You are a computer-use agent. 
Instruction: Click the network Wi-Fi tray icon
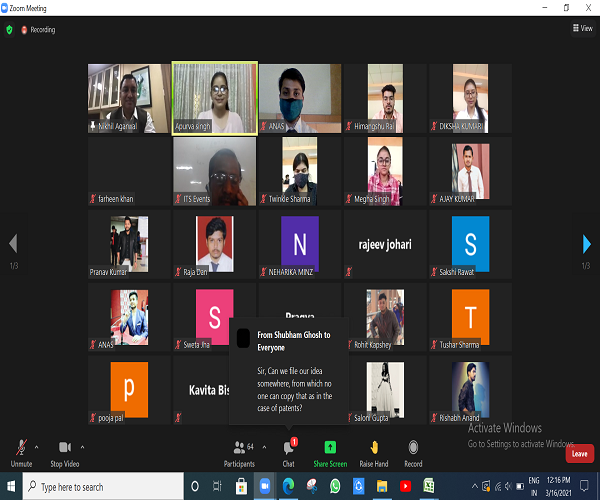497,486
